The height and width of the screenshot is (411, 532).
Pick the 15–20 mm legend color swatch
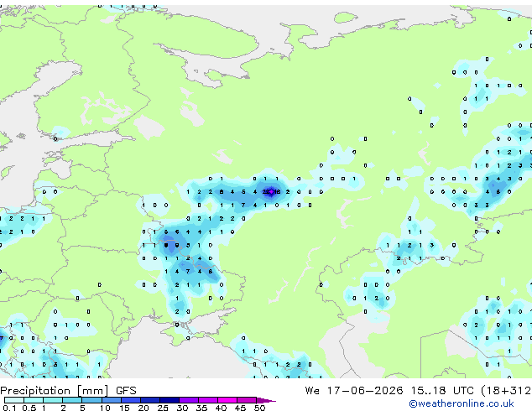(130, 400)
